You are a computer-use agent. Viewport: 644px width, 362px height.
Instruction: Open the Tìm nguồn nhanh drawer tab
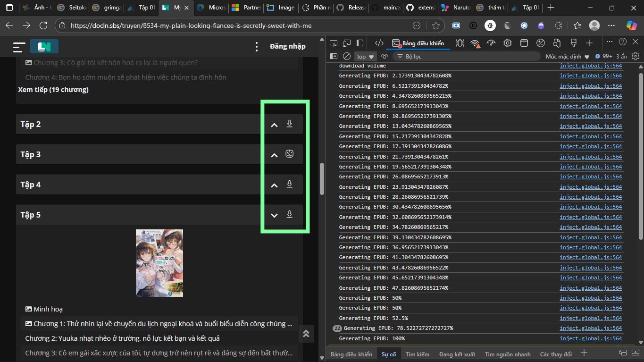tap(508, 354)
